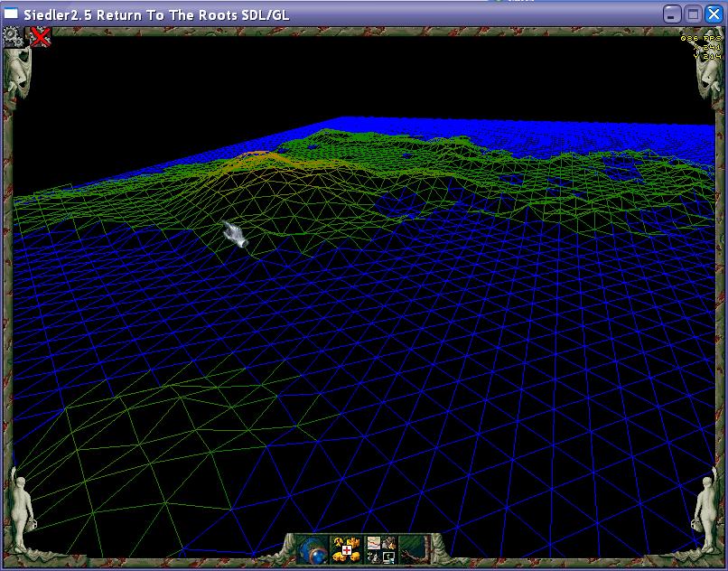Click the red cross icon in bottom bar
The height and width of the screenshot is (571, 728).
point(347,549)
